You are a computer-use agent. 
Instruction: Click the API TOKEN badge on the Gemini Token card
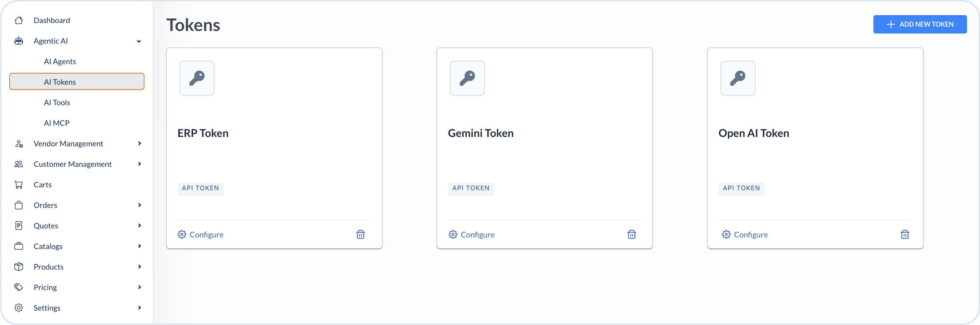471,188
